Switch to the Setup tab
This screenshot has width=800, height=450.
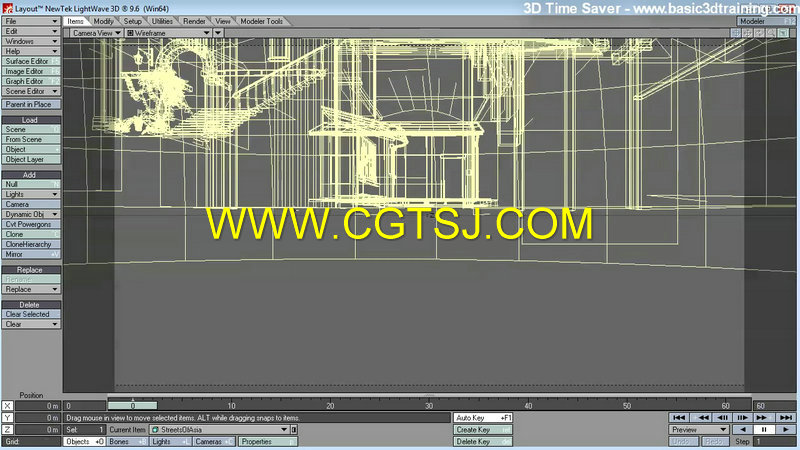pos(133,21)
